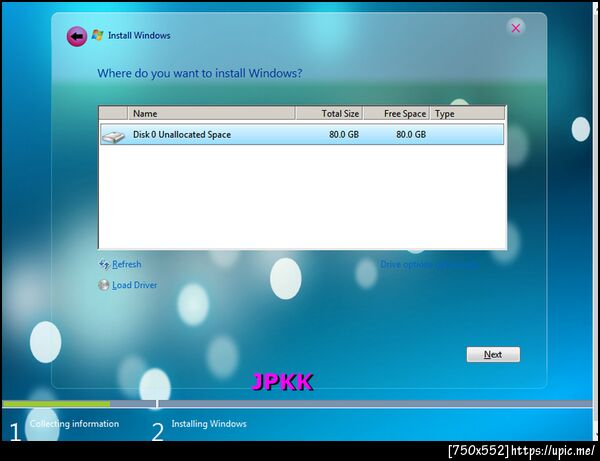Click the Name column header
600x461 pixels.
tap(211, 114)
